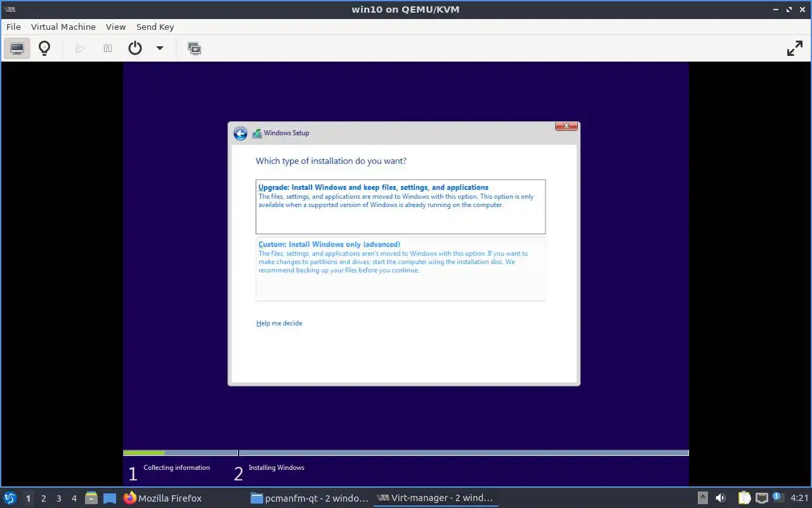Show the graphical console view

point(17,48)
